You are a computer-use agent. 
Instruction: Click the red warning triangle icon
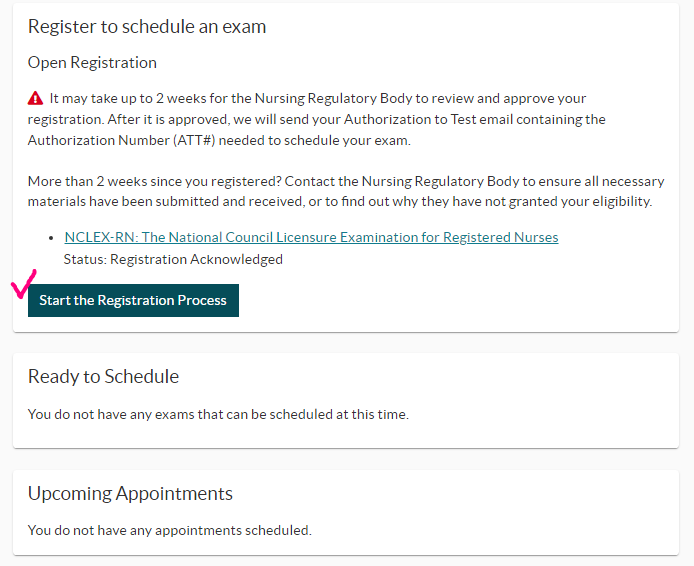tap(35, 98)
